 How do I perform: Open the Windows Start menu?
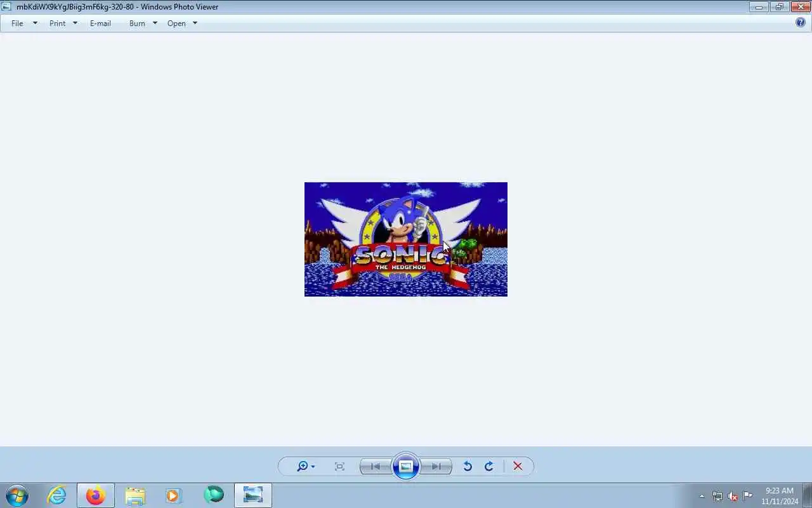pyautogui.click(x=16, y=495)
